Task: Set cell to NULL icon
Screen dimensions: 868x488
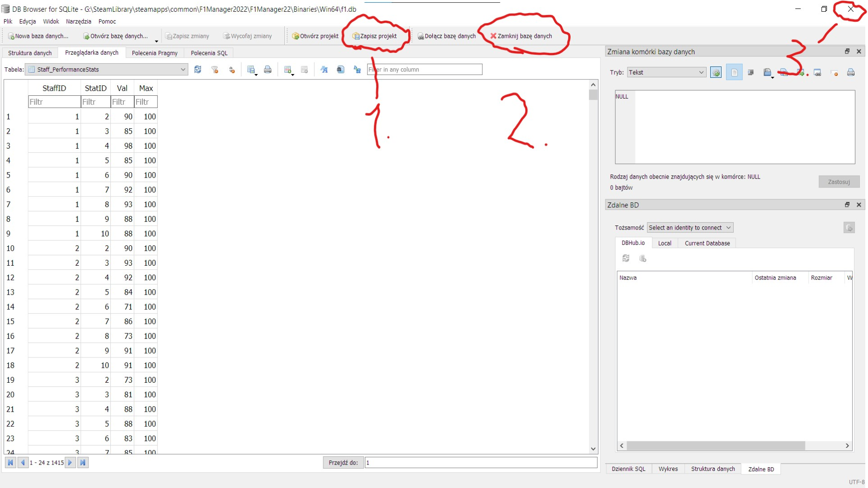Action: pos(834,72)
